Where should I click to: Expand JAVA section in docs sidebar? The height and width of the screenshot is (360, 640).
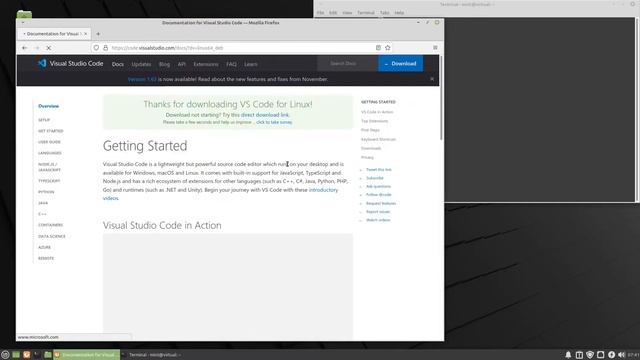coord(43,203)
